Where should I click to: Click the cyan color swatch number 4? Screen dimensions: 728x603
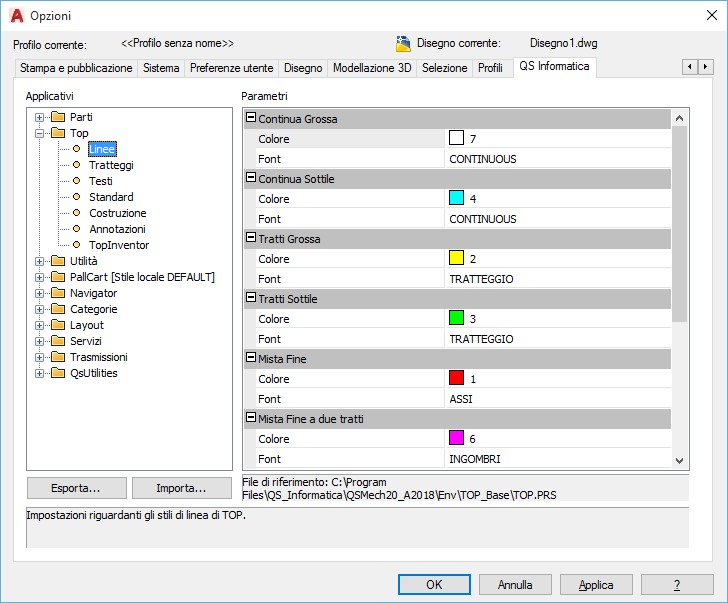456,198
